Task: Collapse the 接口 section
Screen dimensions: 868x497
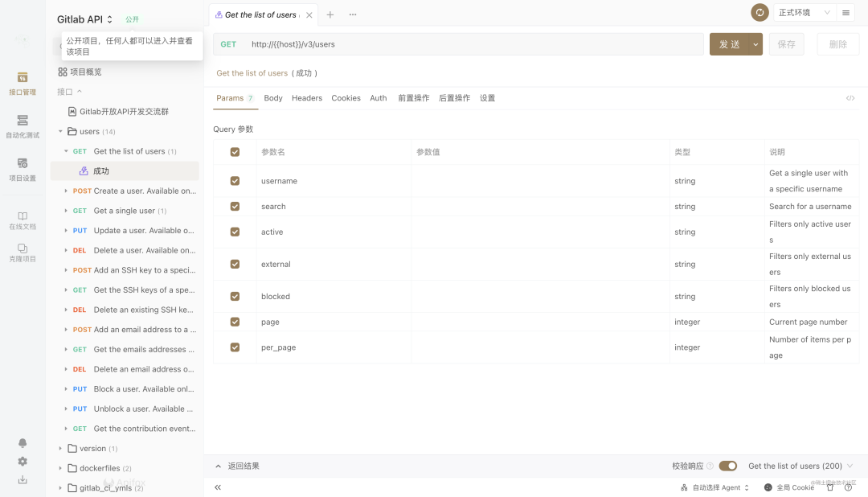Action: (x=79, y=92)
